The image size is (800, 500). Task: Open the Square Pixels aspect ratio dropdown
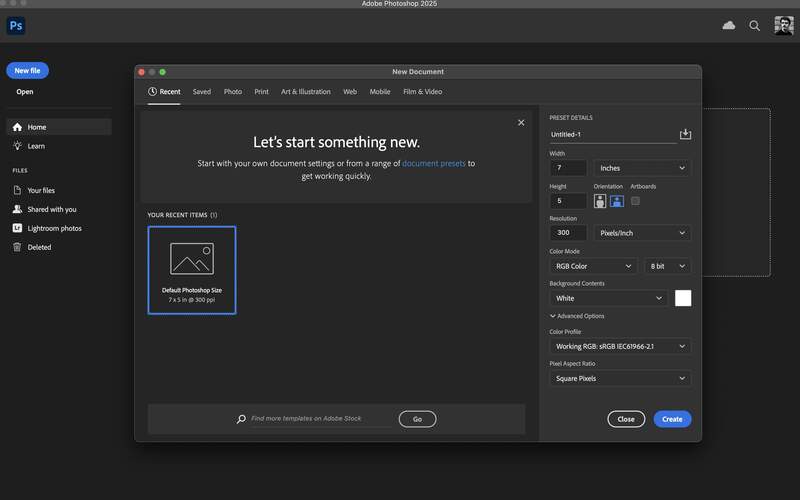tap(620, 379)
